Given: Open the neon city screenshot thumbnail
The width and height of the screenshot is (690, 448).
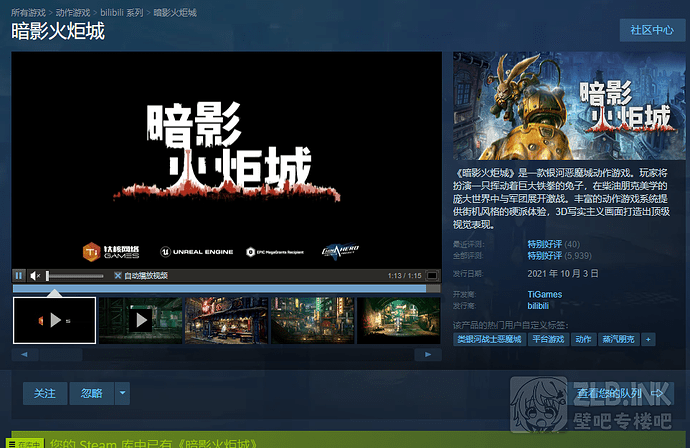Looking at the screenshot, I should [312, 320].
